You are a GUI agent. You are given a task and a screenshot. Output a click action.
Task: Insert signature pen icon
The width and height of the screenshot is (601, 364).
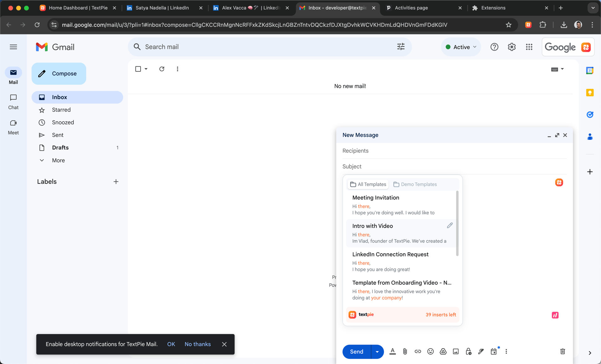click(481, 351)
